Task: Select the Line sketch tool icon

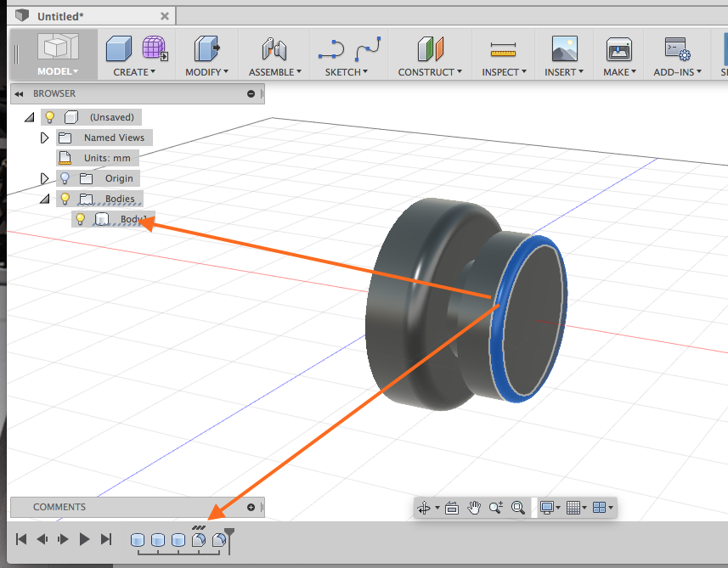Action: pos(331,49)
